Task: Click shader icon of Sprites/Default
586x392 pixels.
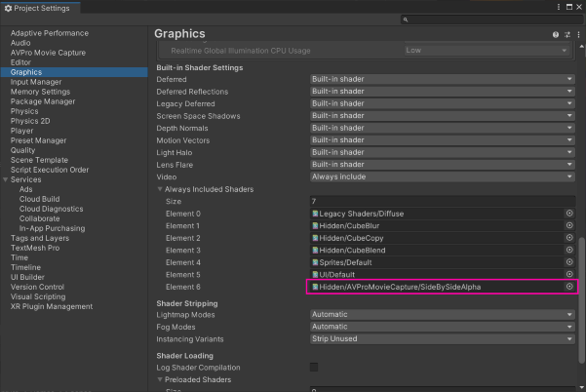Action: (315, 262)
